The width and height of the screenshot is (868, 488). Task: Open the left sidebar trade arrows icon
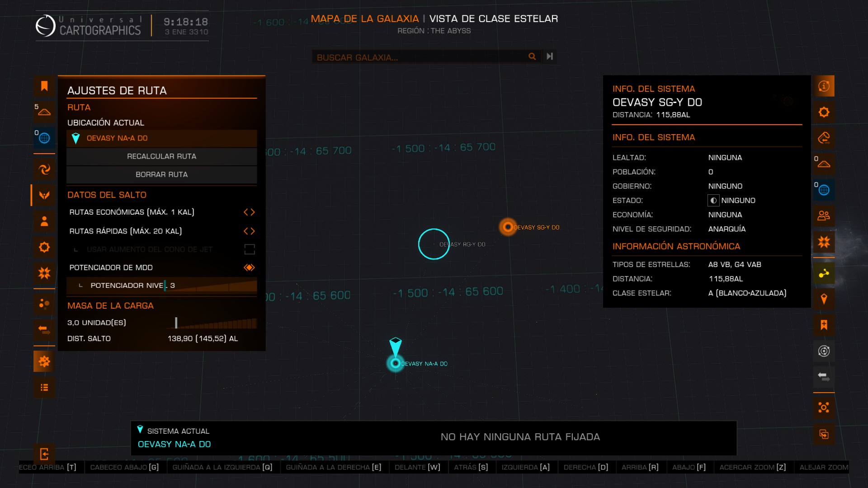click(x=44, y=330)
